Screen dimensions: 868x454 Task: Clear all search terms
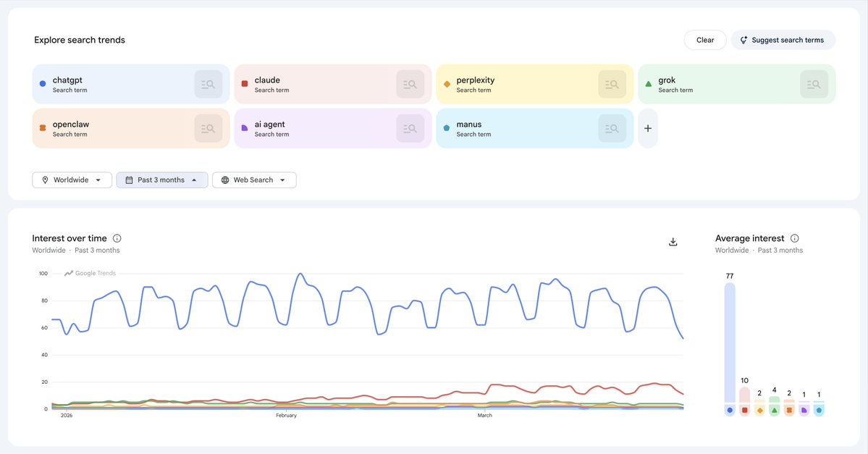[705, 40]
